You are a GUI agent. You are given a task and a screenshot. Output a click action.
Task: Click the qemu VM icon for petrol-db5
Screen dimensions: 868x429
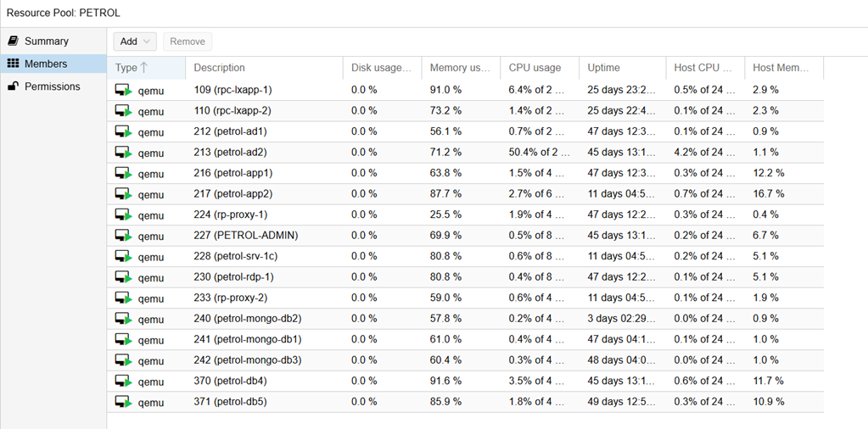coord(124,402)
